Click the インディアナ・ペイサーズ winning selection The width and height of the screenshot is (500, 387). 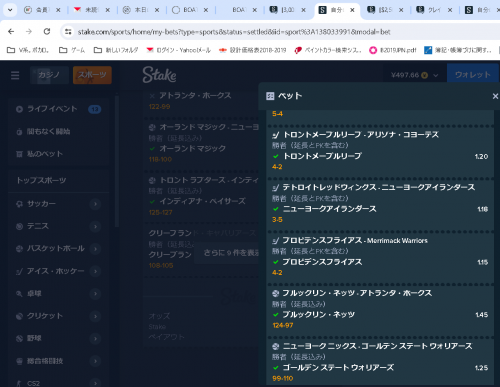coord(202,201)
